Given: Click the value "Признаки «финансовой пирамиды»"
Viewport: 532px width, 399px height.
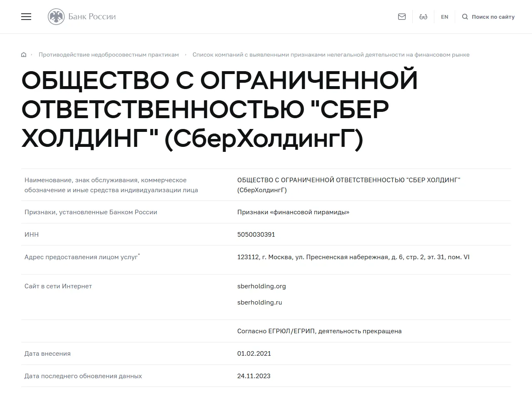Looking at the screenshot, I should (293, 212).
